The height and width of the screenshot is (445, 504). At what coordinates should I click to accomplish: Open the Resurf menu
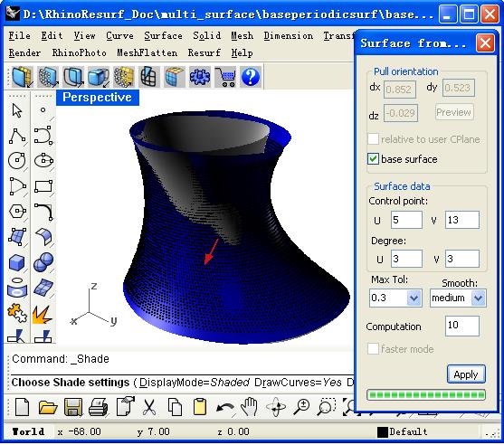(x=204, y=52)
